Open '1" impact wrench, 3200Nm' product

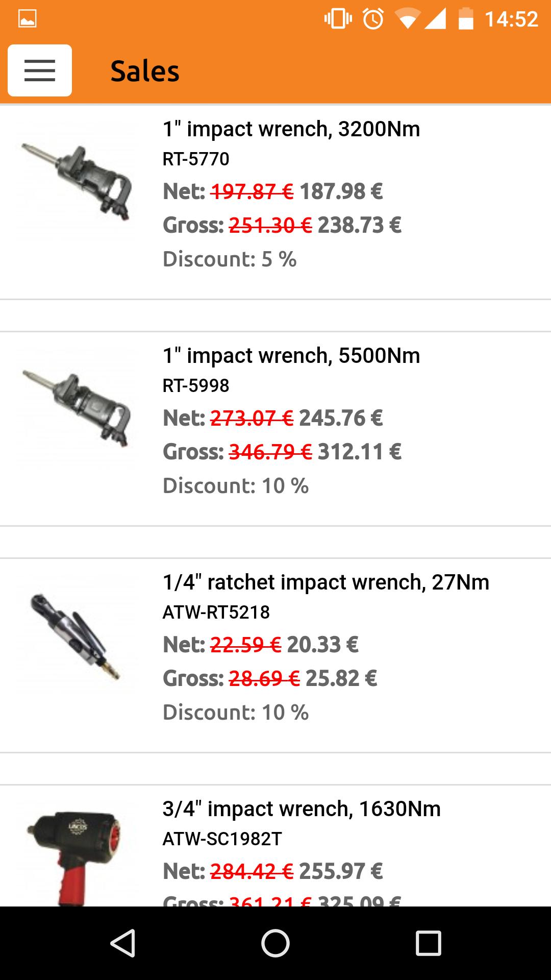point(291,129)
